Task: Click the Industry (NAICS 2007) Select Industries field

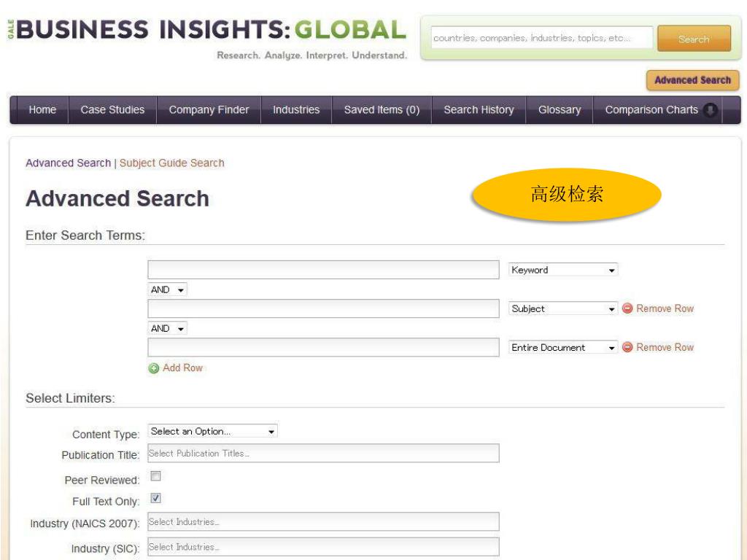Action: click(323, 521)
